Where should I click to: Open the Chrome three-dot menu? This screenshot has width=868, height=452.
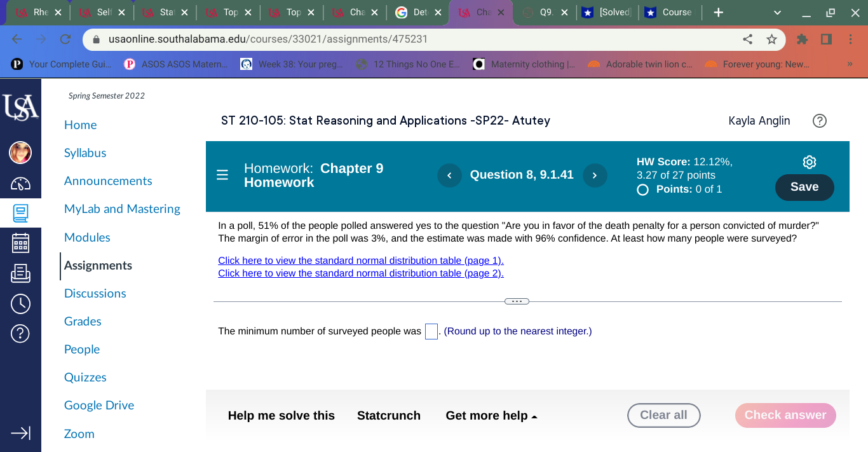click(x=850, y=39)
